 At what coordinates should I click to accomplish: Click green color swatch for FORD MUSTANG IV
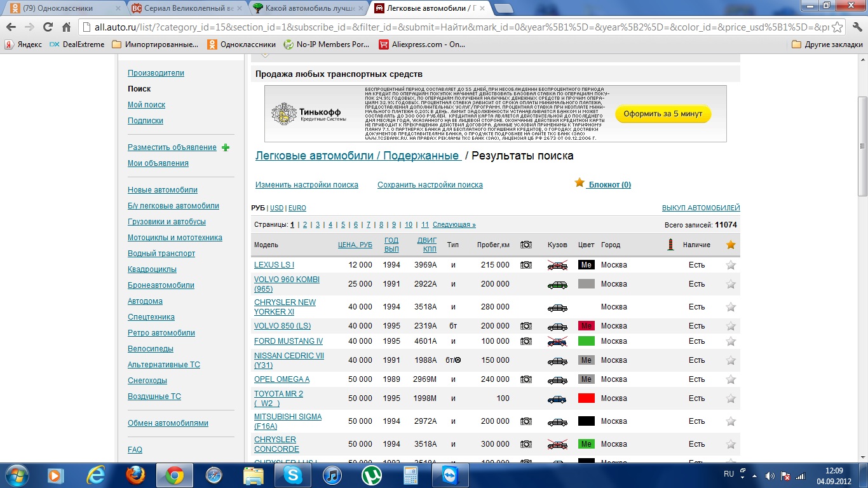click(x=587, y=341)
